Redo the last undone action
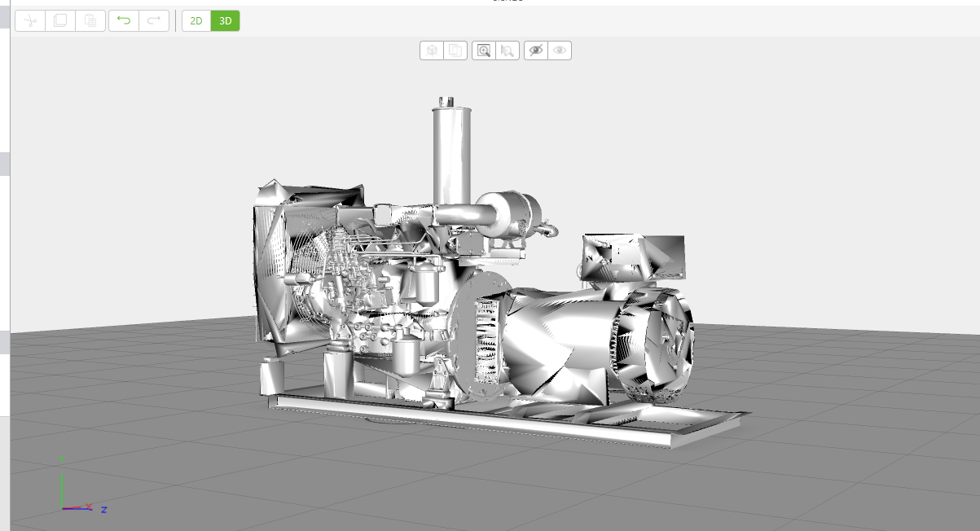The width and height of the screenshot is (980, 531). pyautogui.click(x=154, y=20)
